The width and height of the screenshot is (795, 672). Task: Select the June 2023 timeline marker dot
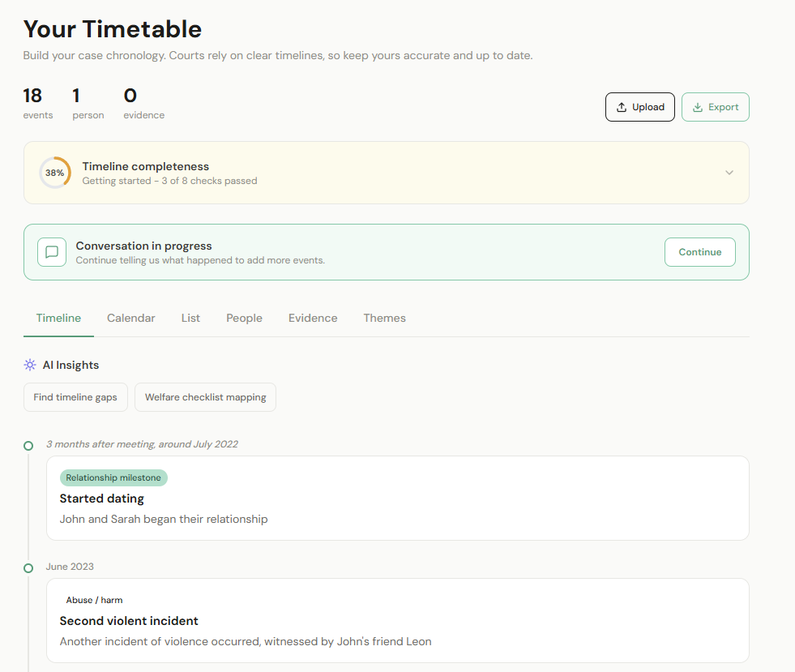point(28,567)
